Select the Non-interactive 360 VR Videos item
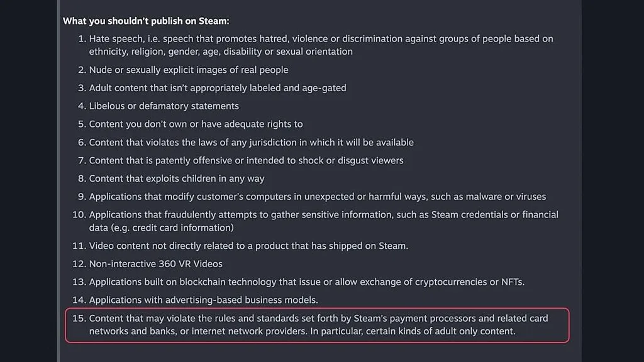 coord(155,264)
